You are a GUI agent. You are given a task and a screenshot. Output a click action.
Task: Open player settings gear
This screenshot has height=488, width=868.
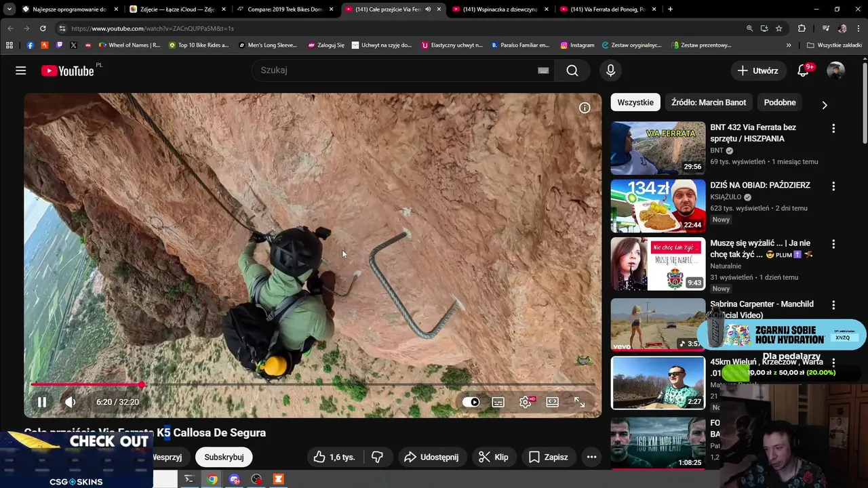pyautogui.click(x=526, y=402)
